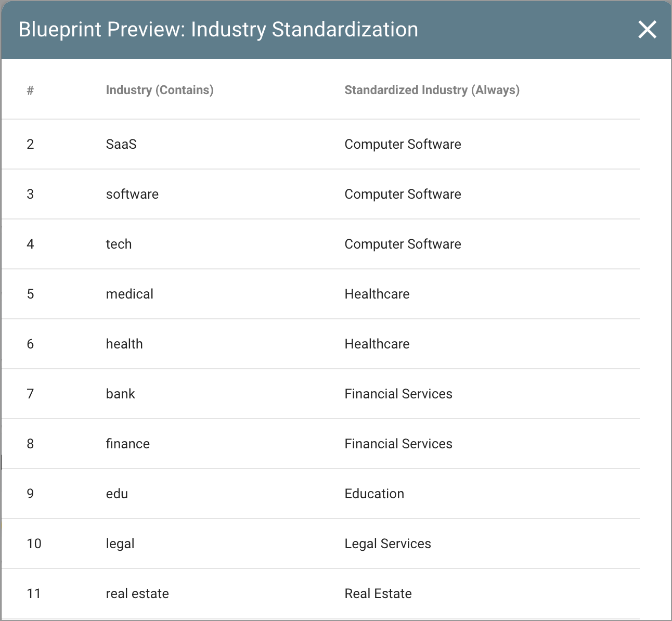Image resolution: width=672 pixels, height=621 pixels.
Task: Click row number 2
Action: pos(30,144)
